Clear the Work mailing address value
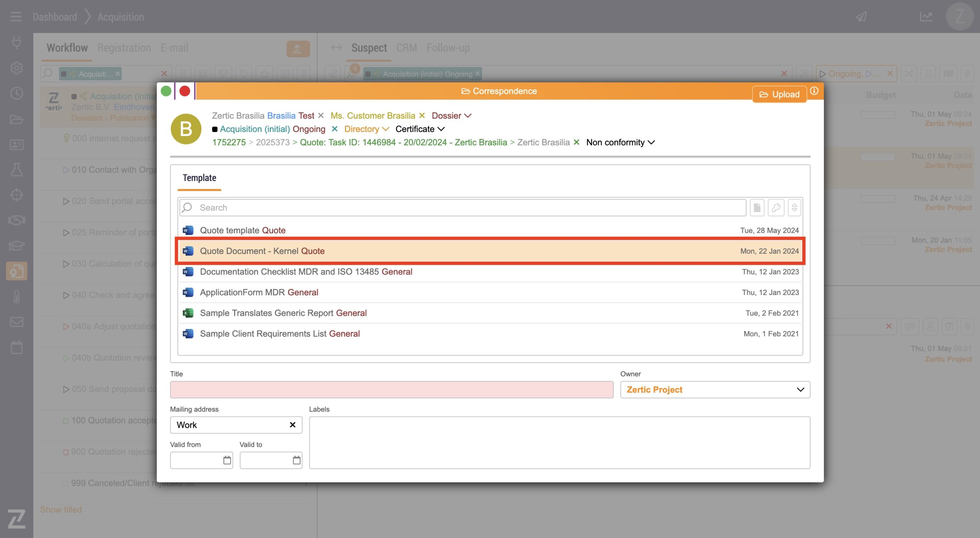The height and width of the screenshot is (538, 980). (x=292, y=425)
